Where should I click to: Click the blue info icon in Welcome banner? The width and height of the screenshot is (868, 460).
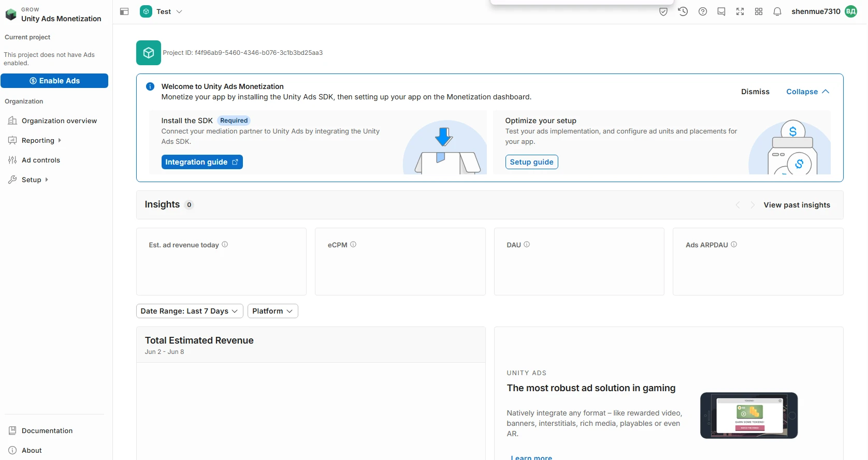click(150, 86)
